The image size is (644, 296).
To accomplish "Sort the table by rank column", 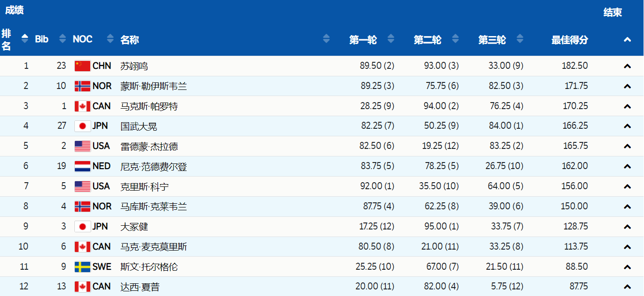I will tap(25, 39).
